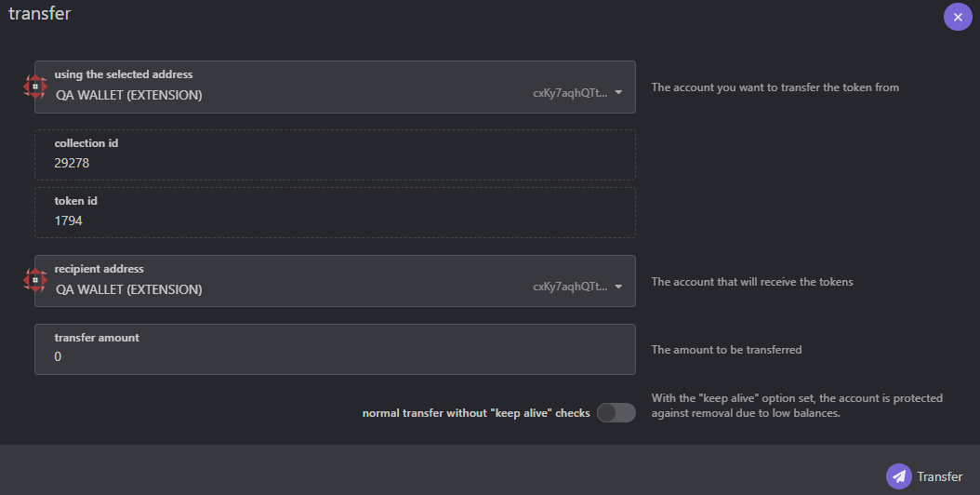Click the Transfer button label
The image size is (980, 495).
939,476
